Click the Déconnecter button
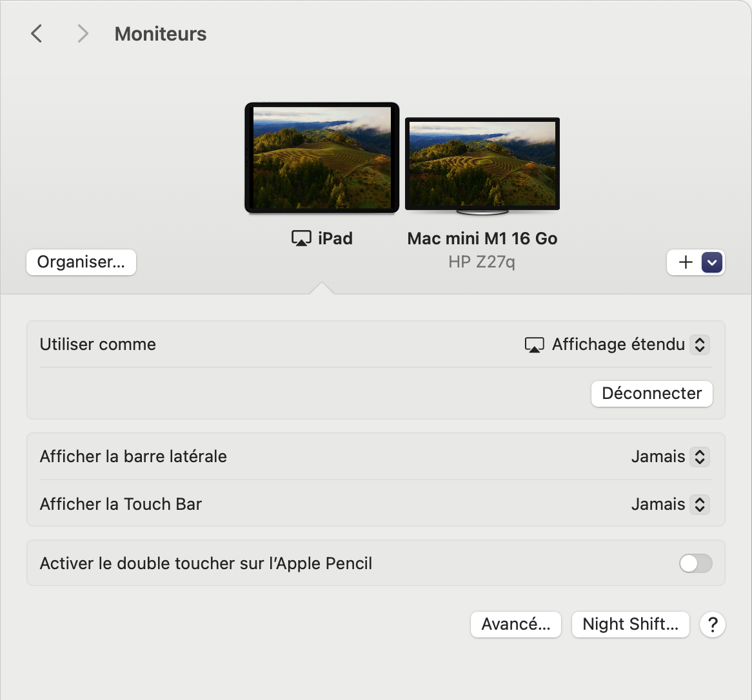752x700 pixels. coord(652,394)
